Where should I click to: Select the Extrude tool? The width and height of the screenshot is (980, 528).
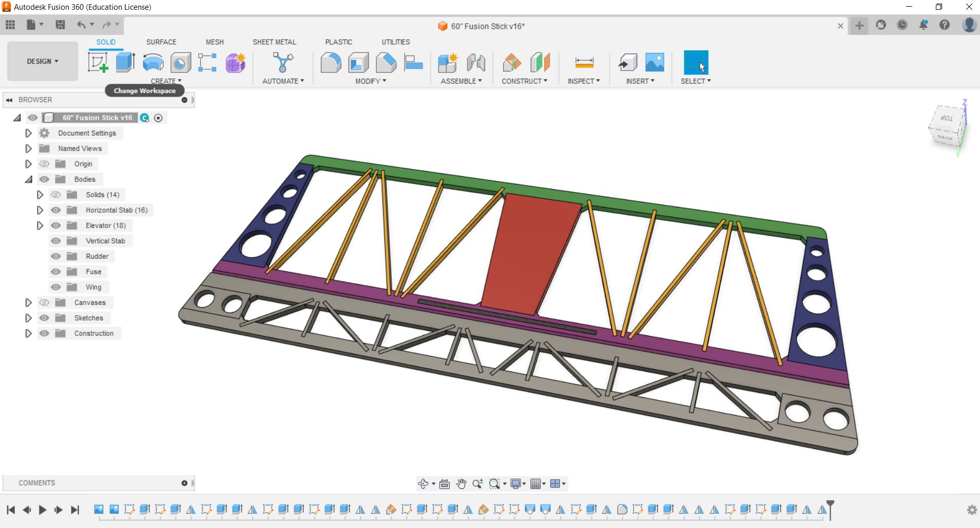[125, 63]
